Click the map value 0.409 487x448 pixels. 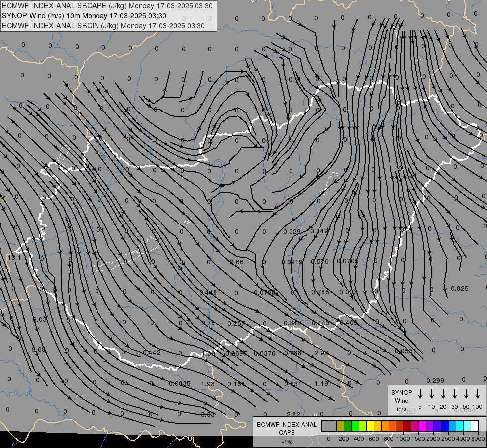349,323
